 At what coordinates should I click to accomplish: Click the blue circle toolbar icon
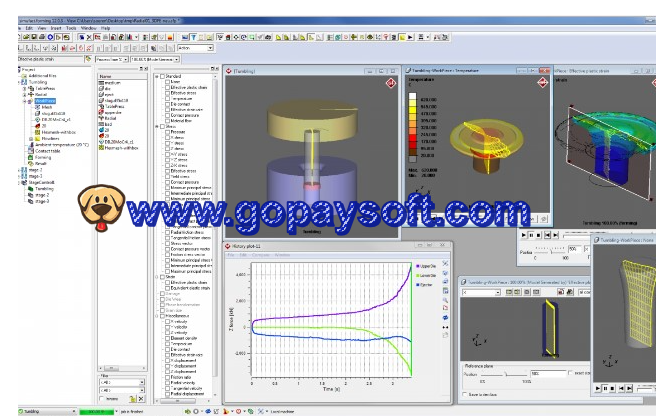point(50,37)
